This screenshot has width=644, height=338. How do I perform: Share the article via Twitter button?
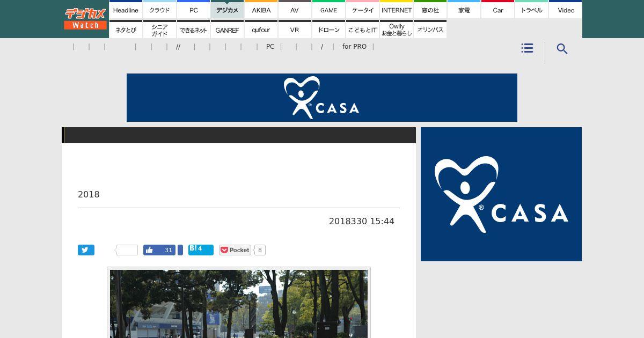[86, 250]
